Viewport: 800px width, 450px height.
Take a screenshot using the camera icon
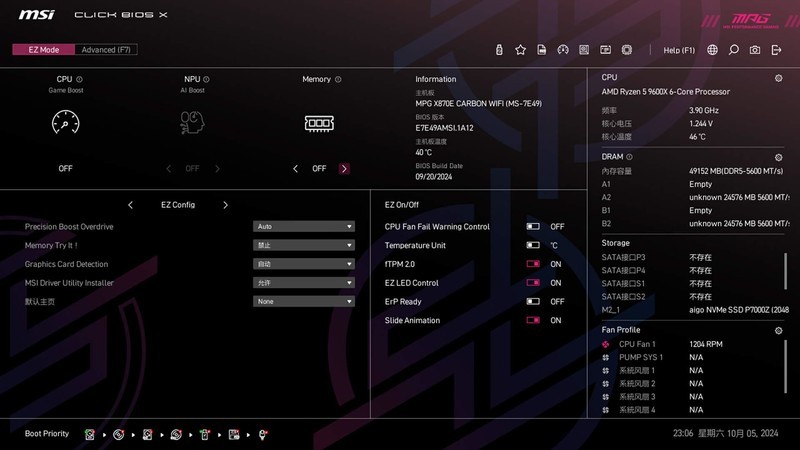click(x=755, y=49)
